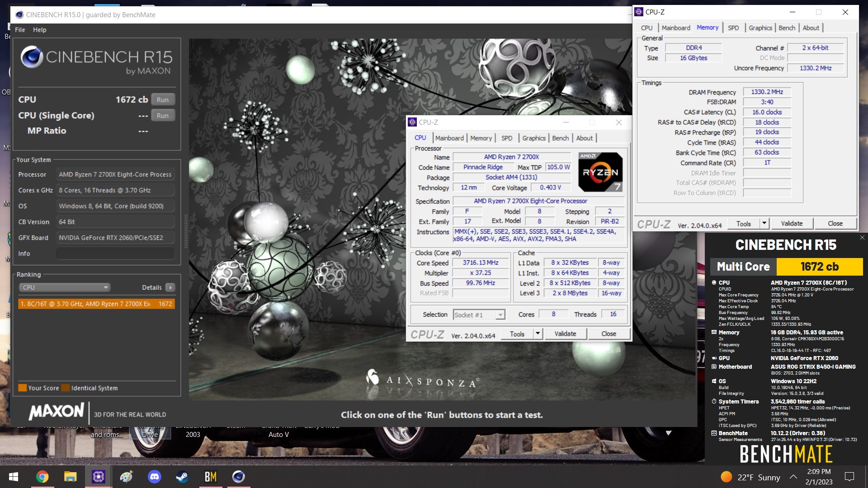Open File Explorer from the taskbar

point(70,477)
